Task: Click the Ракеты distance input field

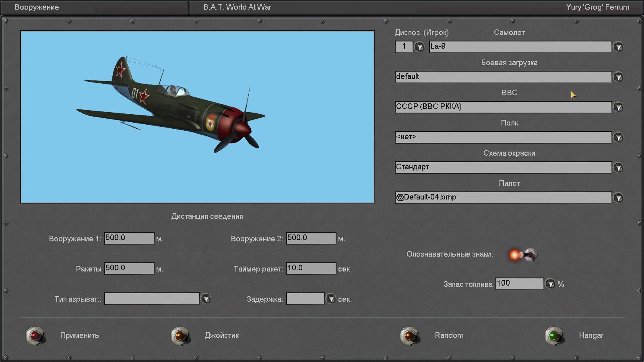Action: pyautogui.click(x=129, y=268)
